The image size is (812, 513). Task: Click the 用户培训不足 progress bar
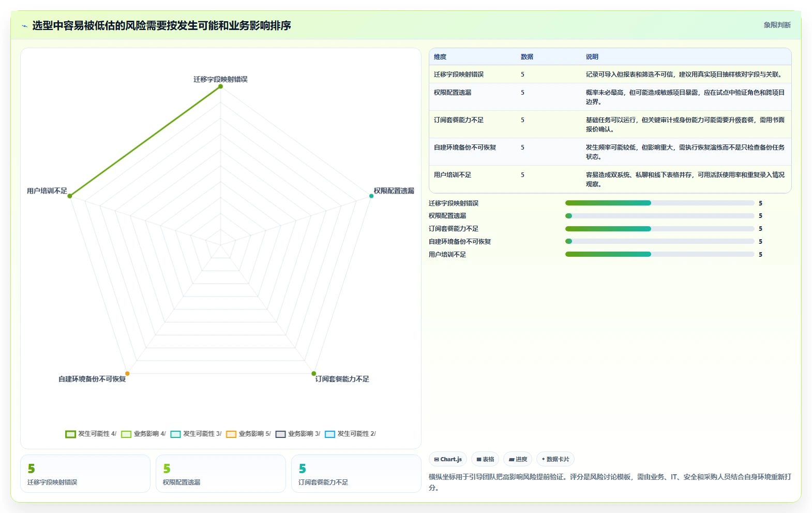coord(660,254)
